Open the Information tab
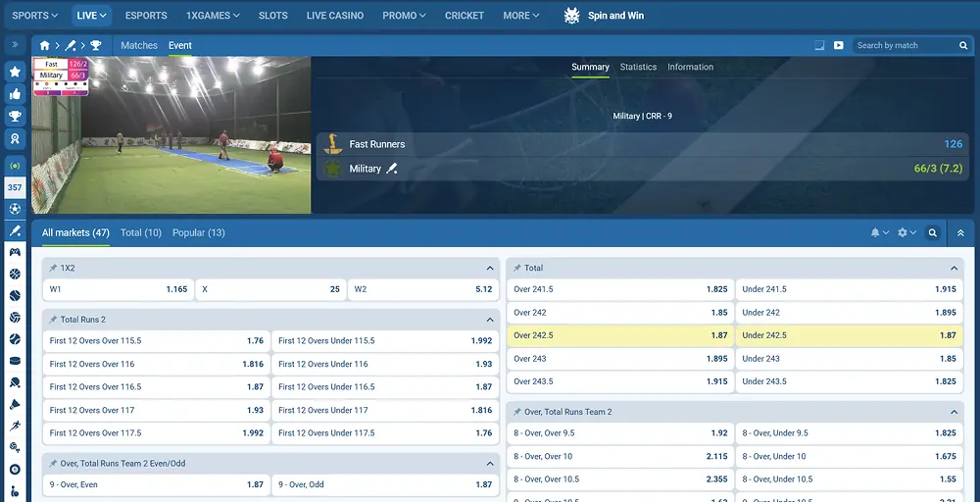 point(690,67)
